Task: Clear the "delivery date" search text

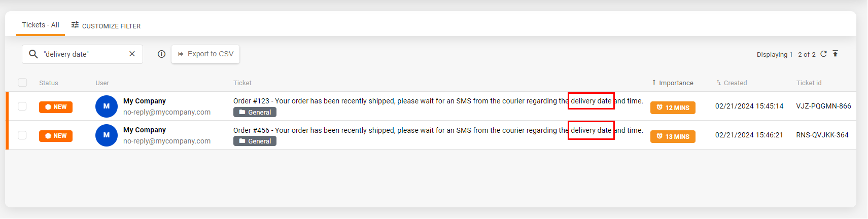Action: coord(132,54)
